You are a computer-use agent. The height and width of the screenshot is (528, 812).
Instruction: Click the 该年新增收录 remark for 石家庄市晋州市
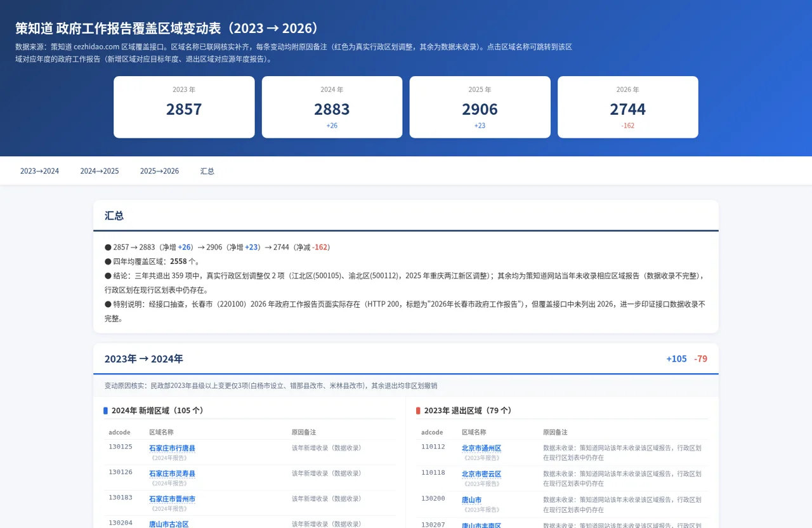[x=327, y=499]
